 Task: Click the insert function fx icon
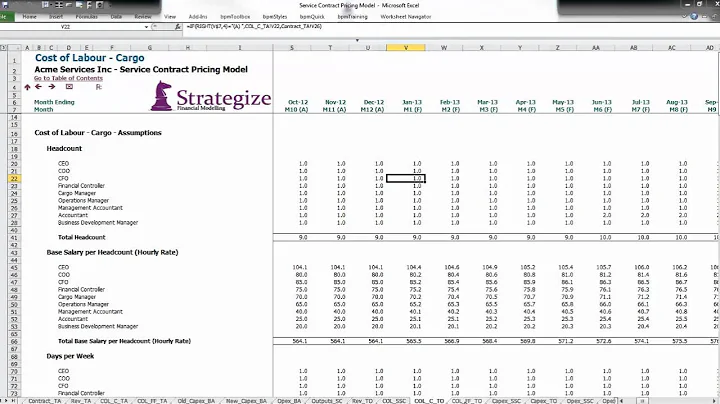tap(178, 27)
